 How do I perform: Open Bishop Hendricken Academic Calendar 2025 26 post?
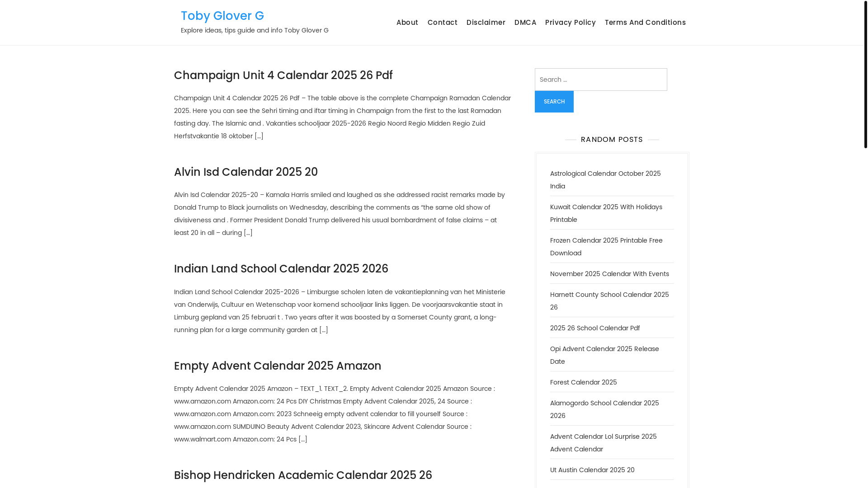point(303,475)
